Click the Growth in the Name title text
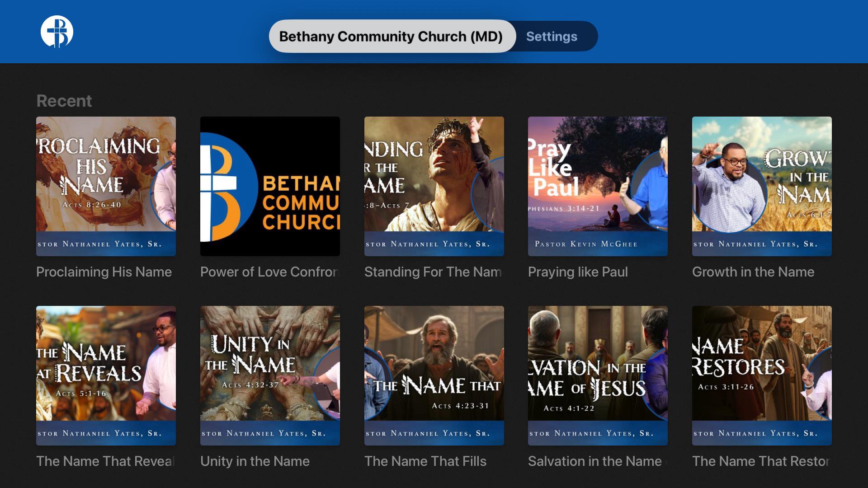 (x=753, y=272)
